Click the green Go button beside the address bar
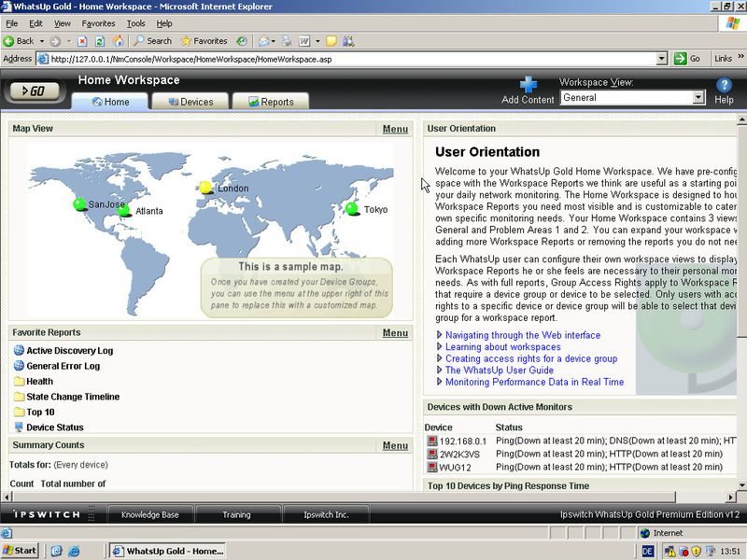This screenshot has height=560, width=747. [x=687, y=59]
